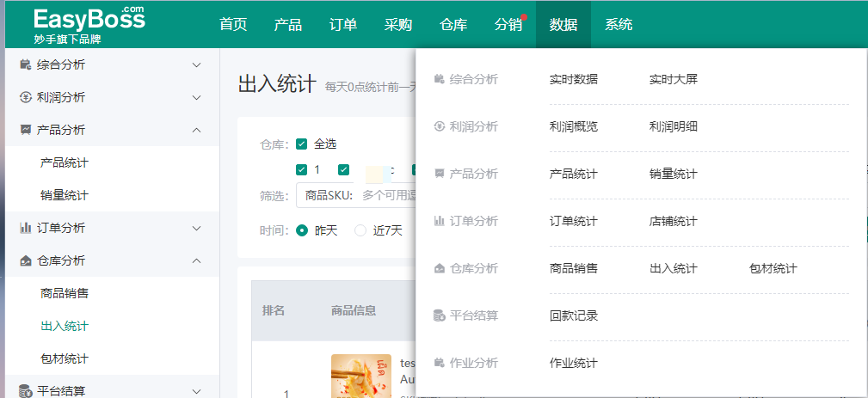Expand the 综合分析 sidebar section chevron
868x398 pixels.
pyautogui.click(x=196, y=64)
